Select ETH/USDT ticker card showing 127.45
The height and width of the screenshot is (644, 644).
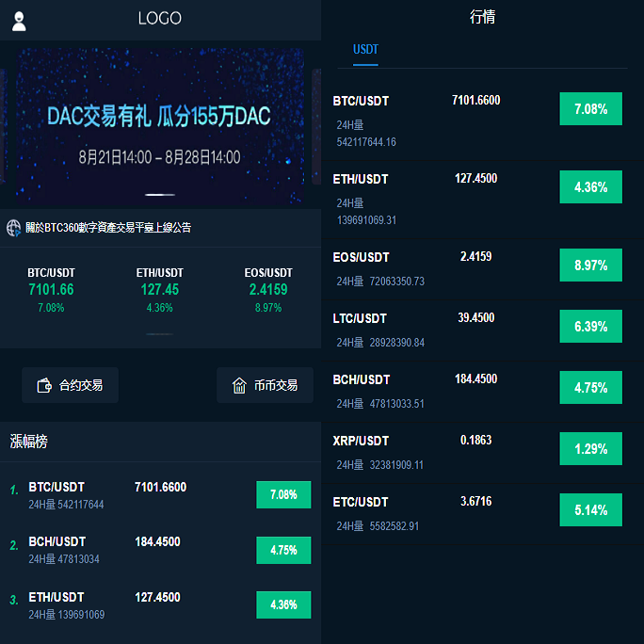click(x=160, y=290)
